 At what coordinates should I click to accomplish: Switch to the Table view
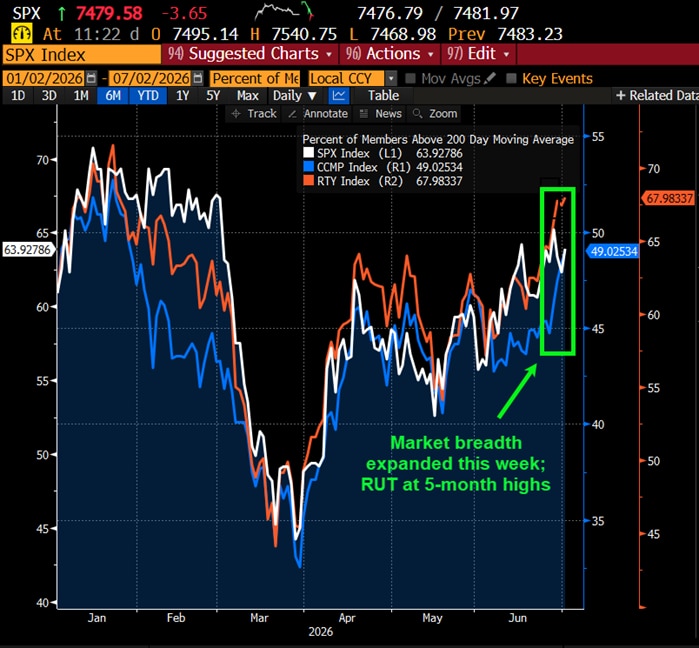pyautogui.click(x=383, y=95)
